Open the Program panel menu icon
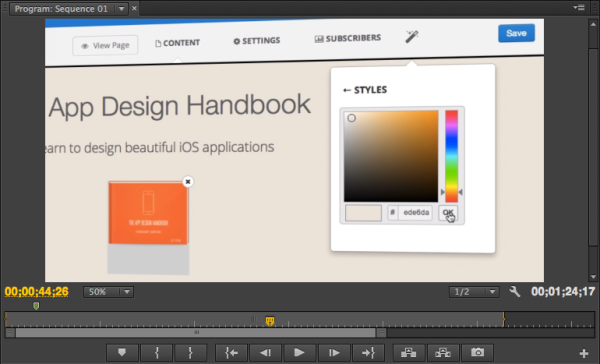 (x=579, y=7)
